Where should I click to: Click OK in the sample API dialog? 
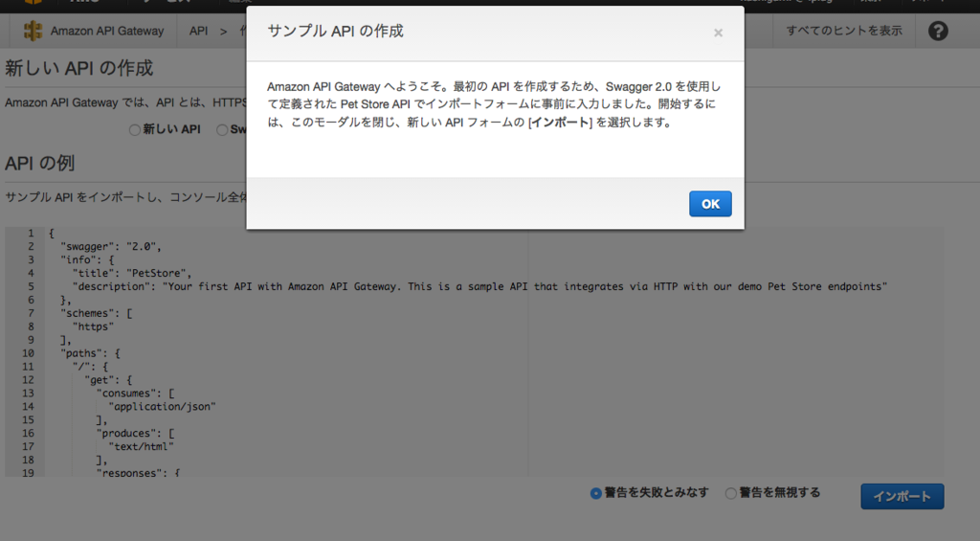[710, 204]
